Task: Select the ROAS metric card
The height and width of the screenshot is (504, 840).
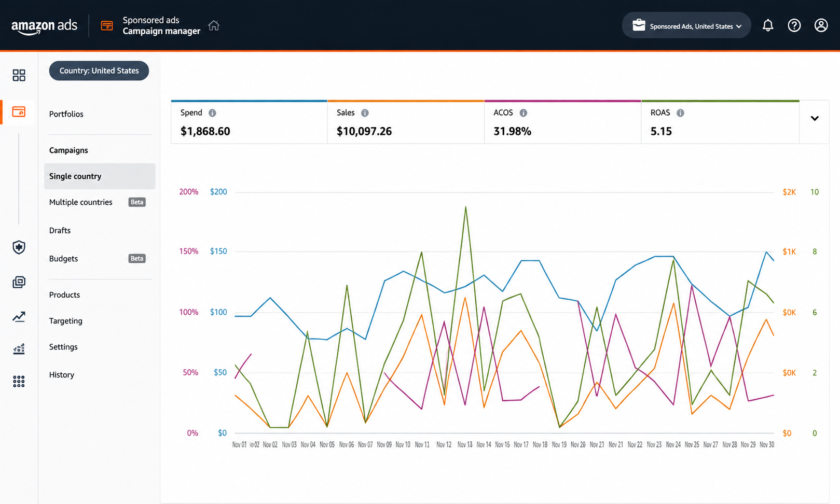Action: tap(720, 122)
